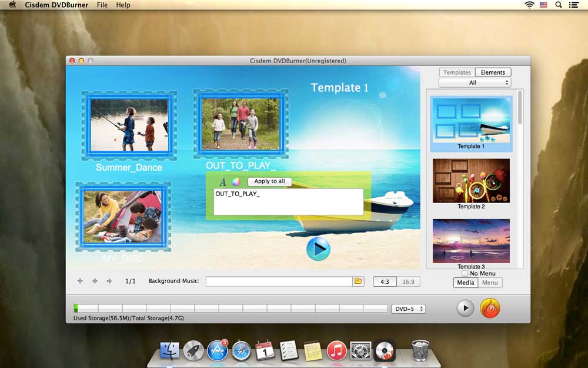
Task: Switch to the Media view
Action: click(465, 283)
